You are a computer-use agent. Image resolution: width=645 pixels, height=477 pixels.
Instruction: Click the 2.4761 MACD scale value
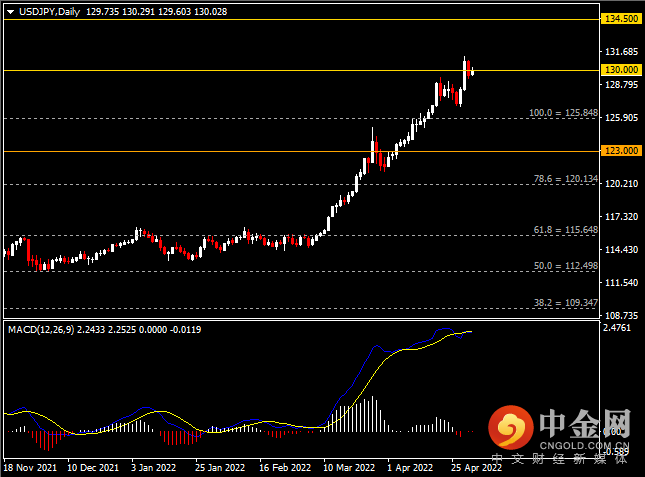[x=617, y=328]
